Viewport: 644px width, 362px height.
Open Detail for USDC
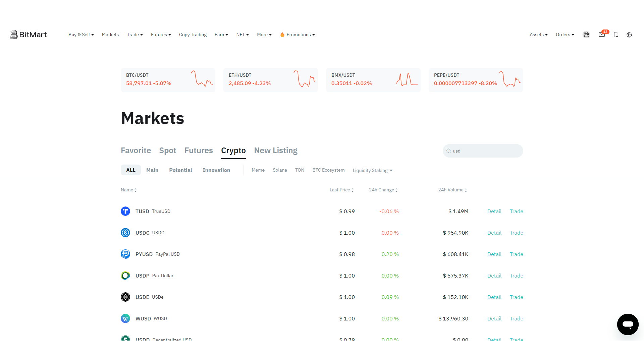point(494,233)
